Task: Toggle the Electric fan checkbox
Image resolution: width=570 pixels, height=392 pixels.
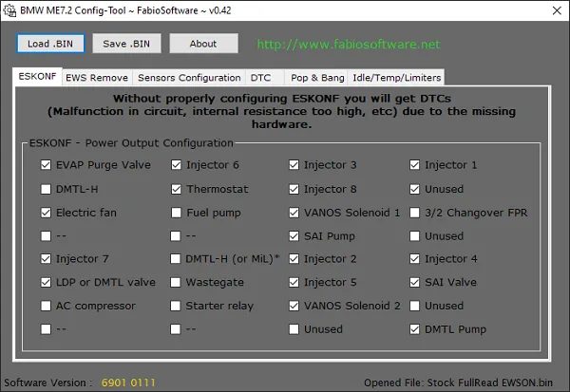Action: point(46,213)
